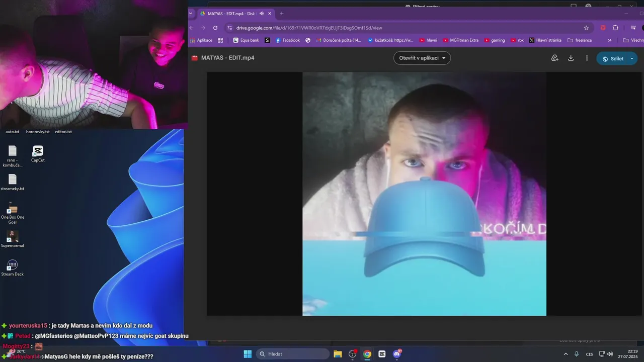Screen dimensions: 644x362
Task: Open the freelance bookmarks folder
Action: coord(580,40)
